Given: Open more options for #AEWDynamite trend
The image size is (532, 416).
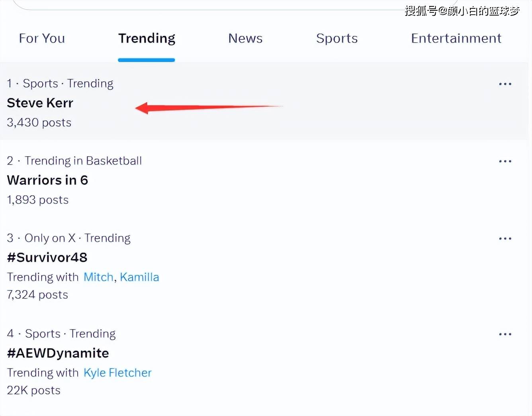Looking at the screenshot, I should click(505, 334).
